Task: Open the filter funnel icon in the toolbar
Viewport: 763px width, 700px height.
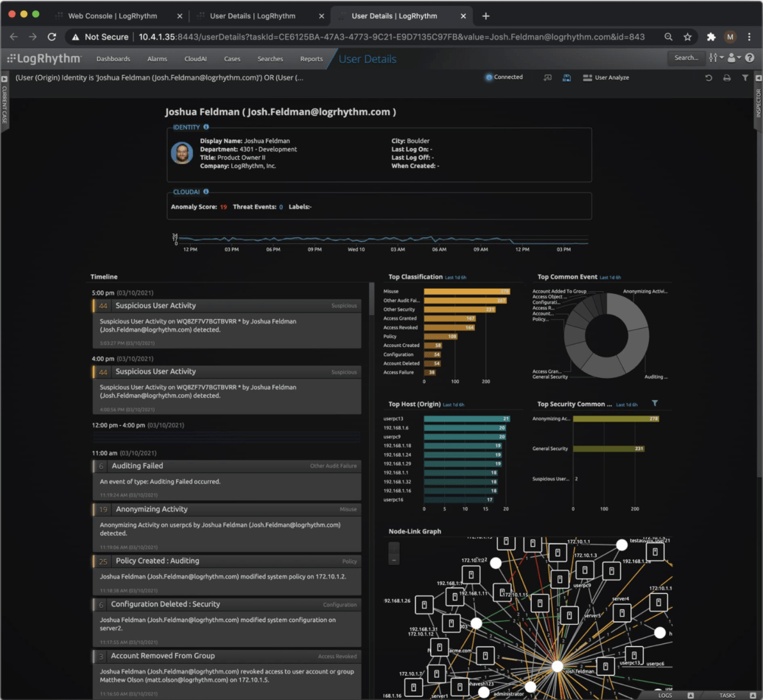Action: tap(745, 77)
